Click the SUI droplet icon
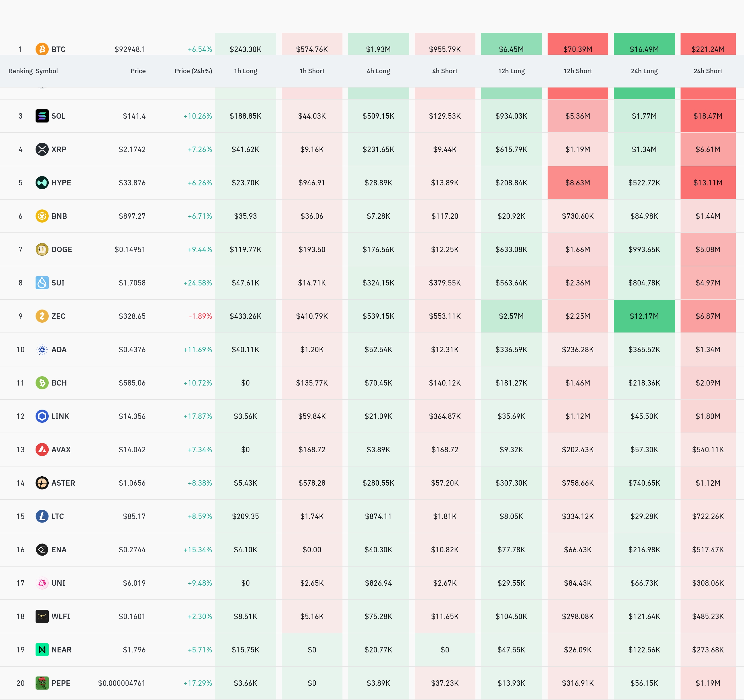The width and height of the screenshot is (744, 700). [42, 283]
